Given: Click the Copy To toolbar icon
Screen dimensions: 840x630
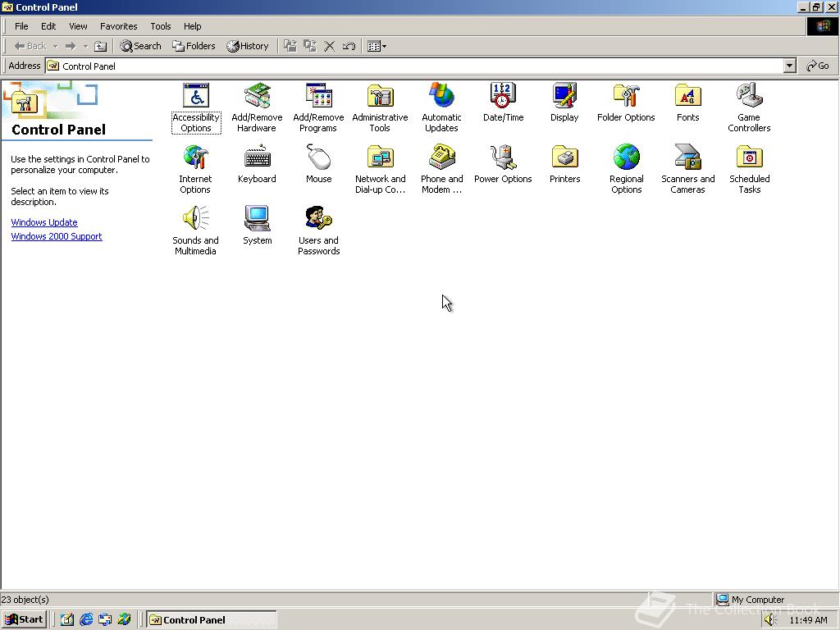Looking at the screenshot, I should tap(310, 46).
